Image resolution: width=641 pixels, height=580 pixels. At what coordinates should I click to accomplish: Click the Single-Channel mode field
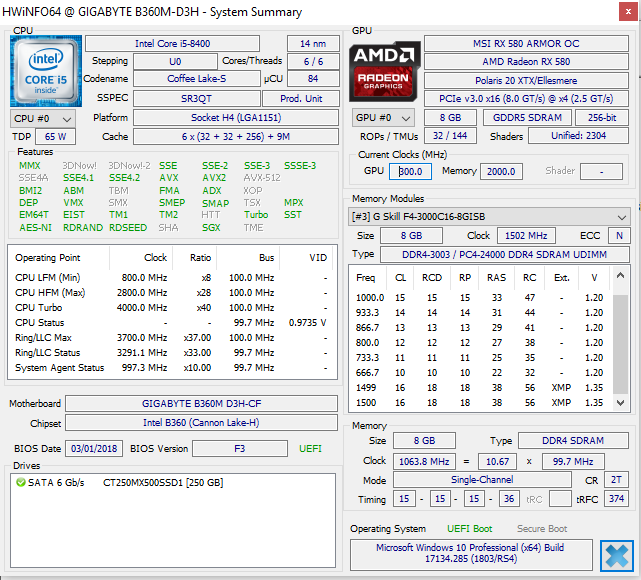(482, 479)
